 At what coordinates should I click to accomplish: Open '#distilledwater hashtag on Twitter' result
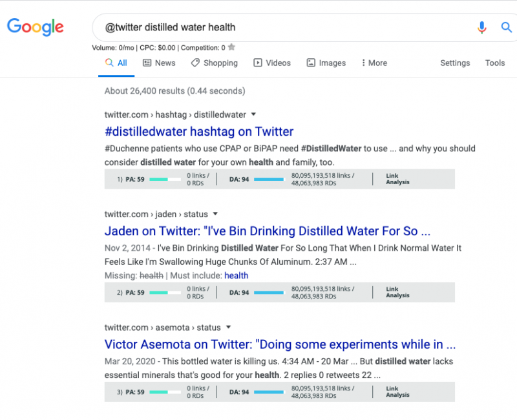tap(199, 132)
